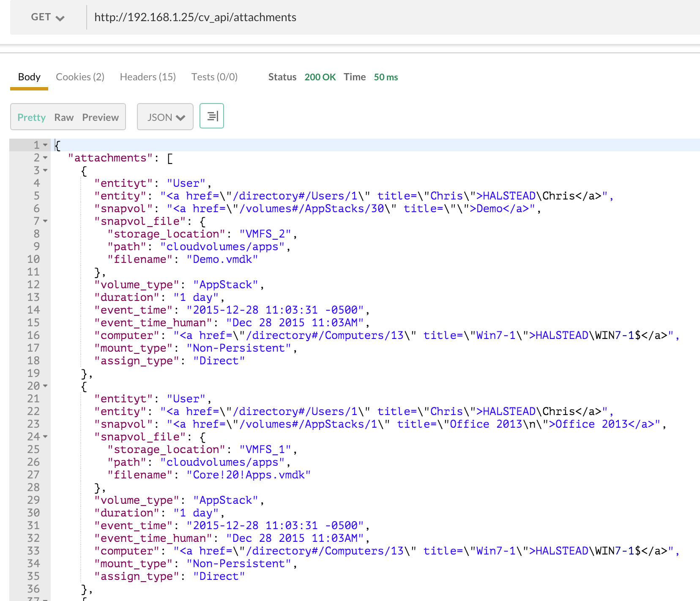Collapse snapvol_file object at line 7

[x=45, y=221]
